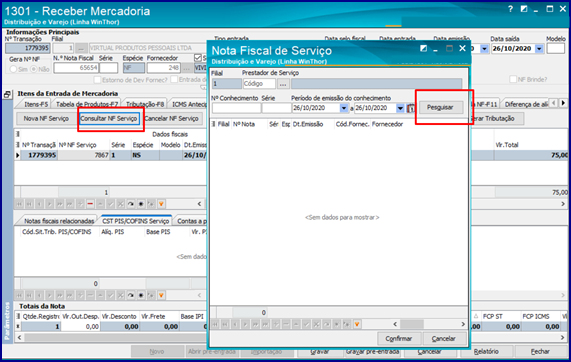Switch to the Diferença de ali tab
This screenshot has width=571, height=362.
click(x=526, y=104)
